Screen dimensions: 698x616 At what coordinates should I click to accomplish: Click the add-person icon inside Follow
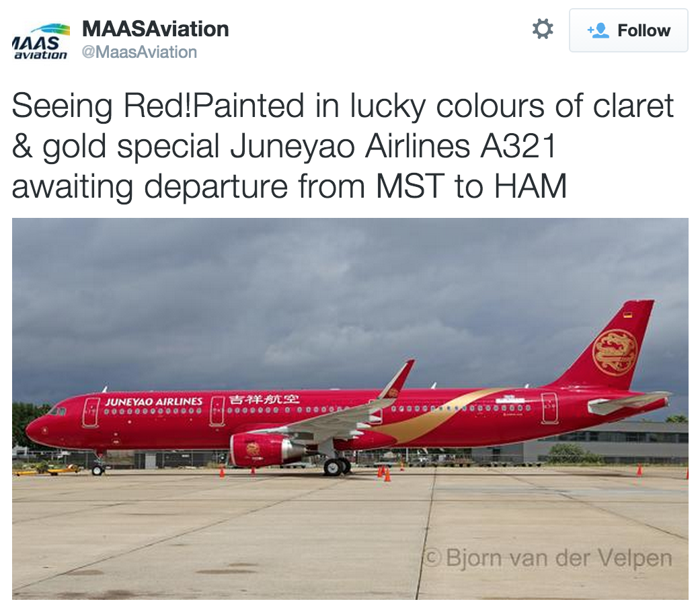point(598,30)
